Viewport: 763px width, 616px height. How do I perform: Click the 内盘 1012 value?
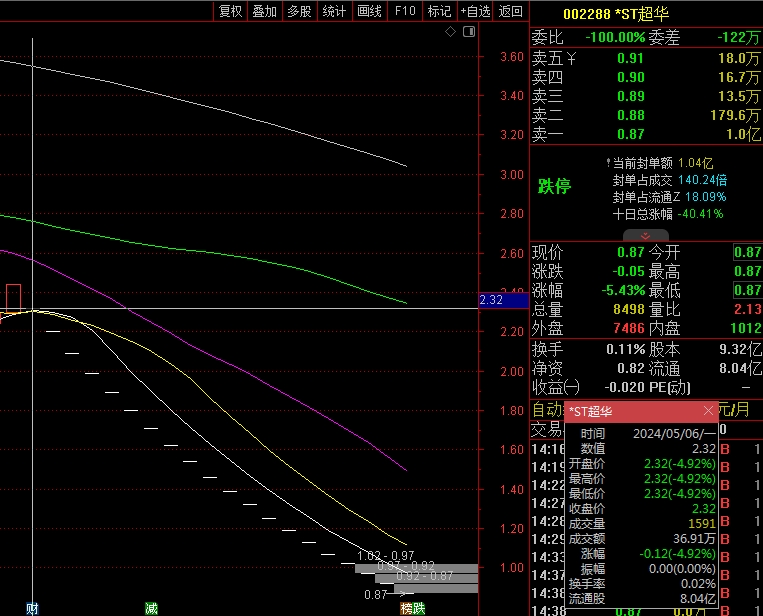pos(745,328)
